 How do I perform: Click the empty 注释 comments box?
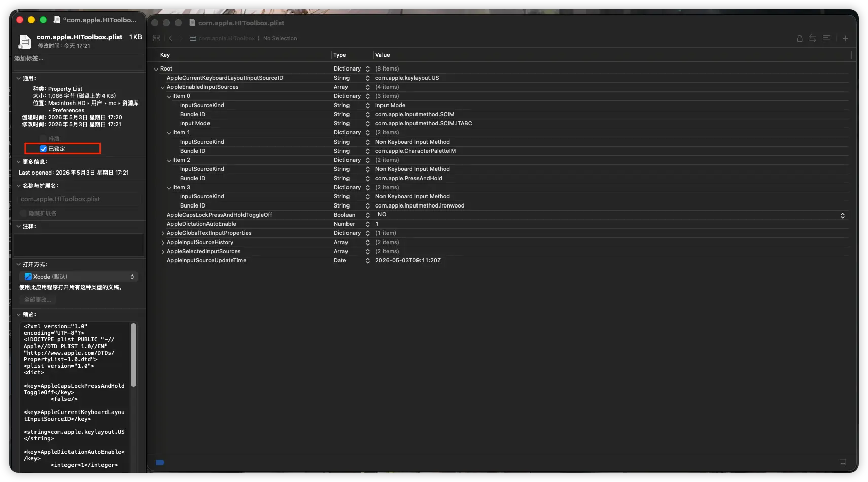(78, 245)
